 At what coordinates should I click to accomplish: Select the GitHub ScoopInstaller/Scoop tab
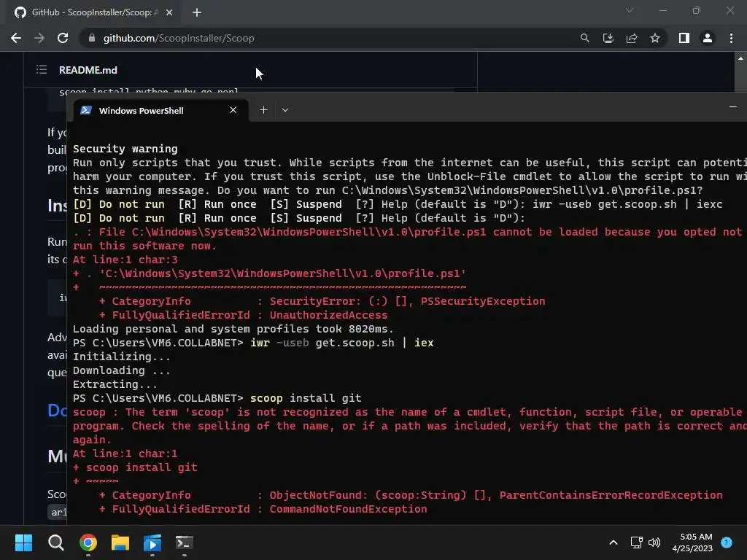point(94,12)
